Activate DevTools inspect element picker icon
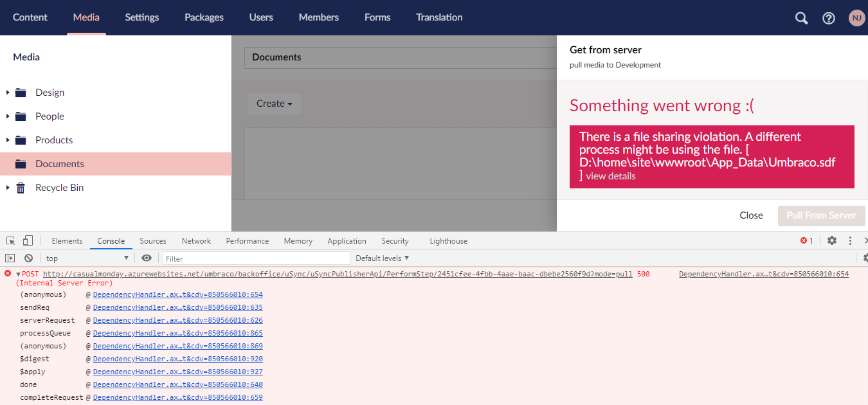The width and height of the screenshot is (868, 405). pyautogui.click(x=11, y=240)
